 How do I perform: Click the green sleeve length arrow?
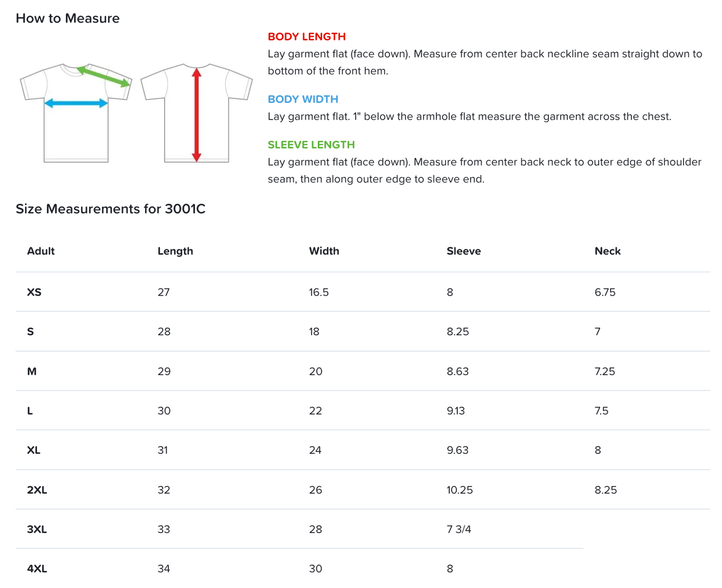click(x=104, y=76)
